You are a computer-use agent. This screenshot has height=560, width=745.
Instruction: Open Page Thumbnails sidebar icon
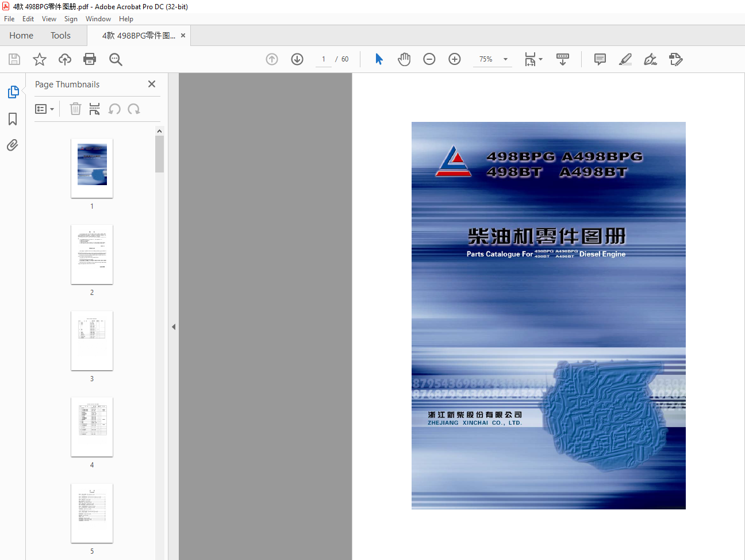tap(13, 92)
